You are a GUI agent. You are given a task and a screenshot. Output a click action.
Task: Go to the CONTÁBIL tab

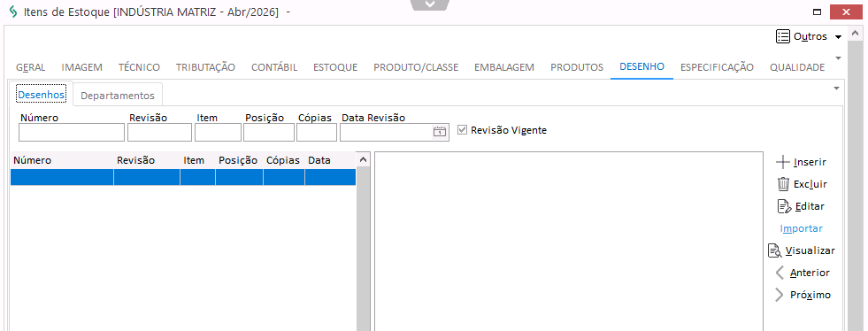274,67
